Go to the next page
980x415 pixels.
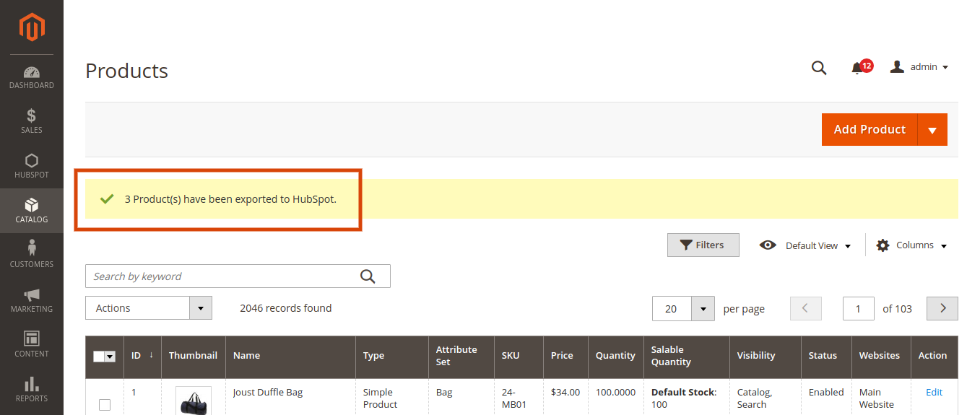[x=942, y=309]
